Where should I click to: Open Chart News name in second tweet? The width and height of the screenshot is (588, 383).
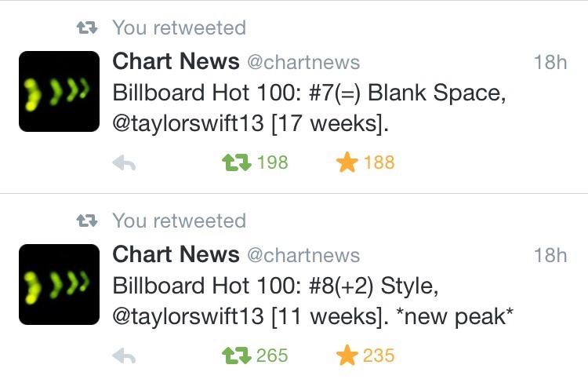point(176,254)
